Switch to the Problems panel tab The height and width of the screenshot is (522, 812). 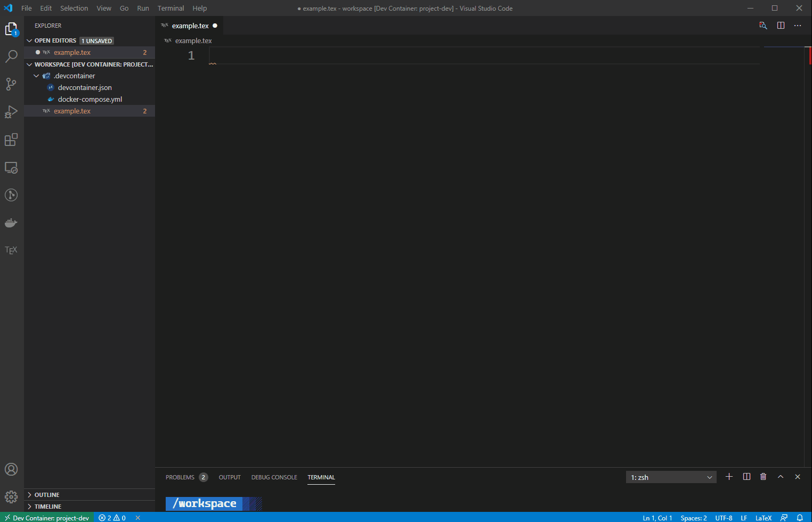point(180,477)
